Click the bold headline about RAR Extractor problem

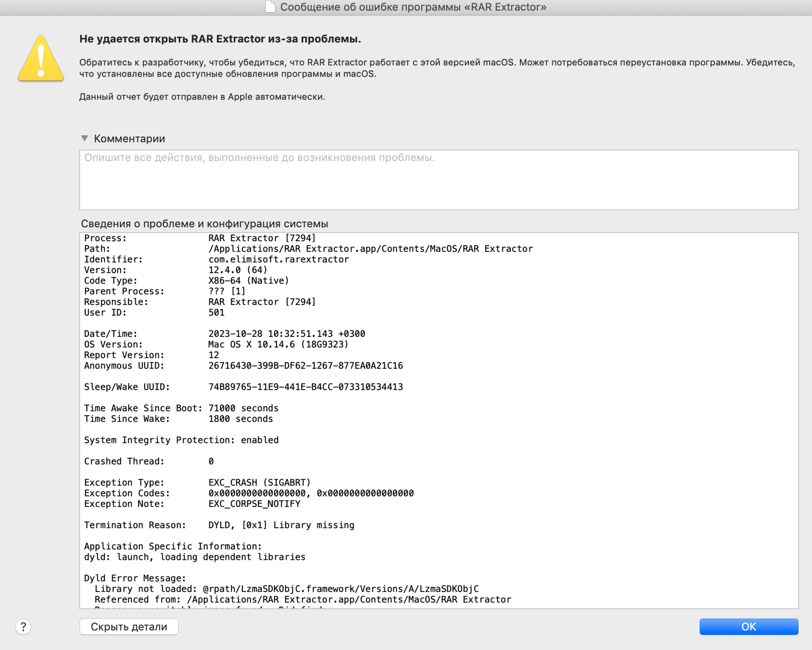tap(220, 39)
